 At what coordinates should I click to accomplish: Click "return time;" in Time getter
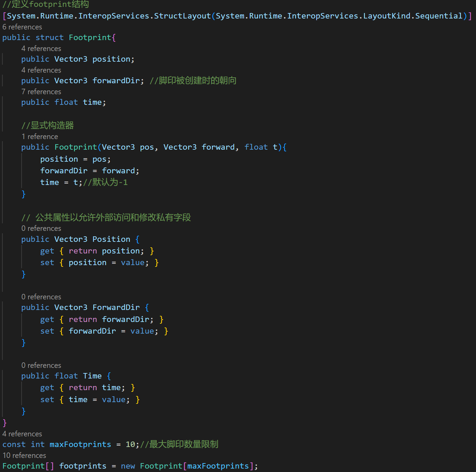click(97, 387)
